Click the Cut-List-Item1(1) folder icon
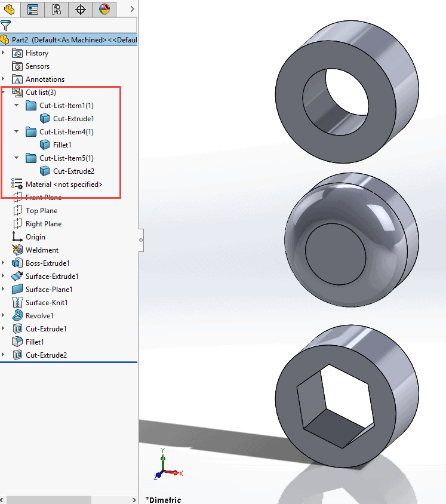This screenshot has height=504, width=446. [x=31, y=106]
